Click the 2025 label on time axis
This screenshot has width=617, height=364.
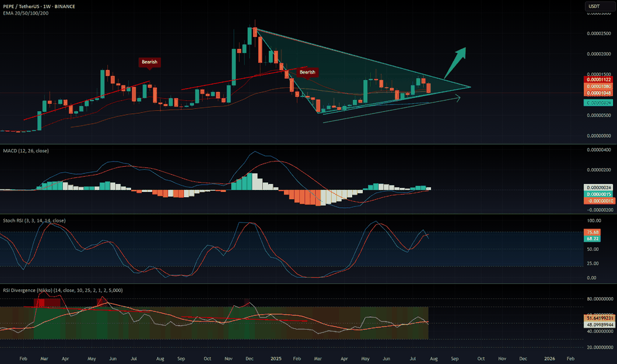pos(276,359)
